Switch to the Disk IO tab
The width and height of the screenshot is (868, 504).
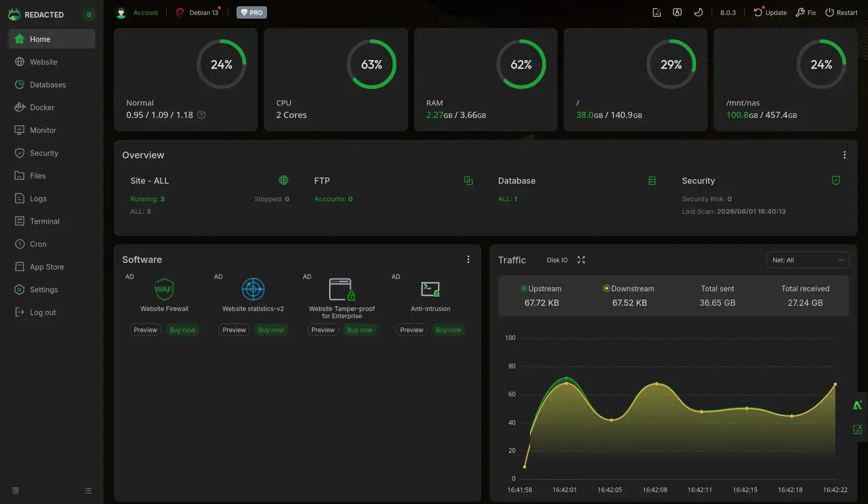click(x=557, y=260)
